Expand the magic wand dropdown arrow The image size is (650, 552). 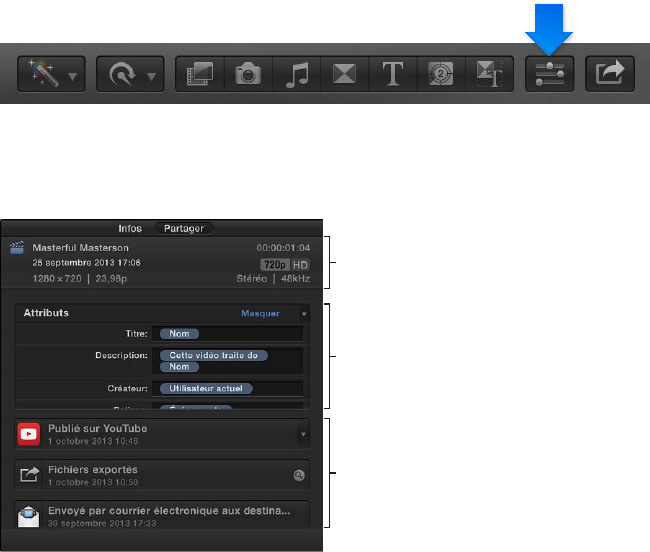73,77
